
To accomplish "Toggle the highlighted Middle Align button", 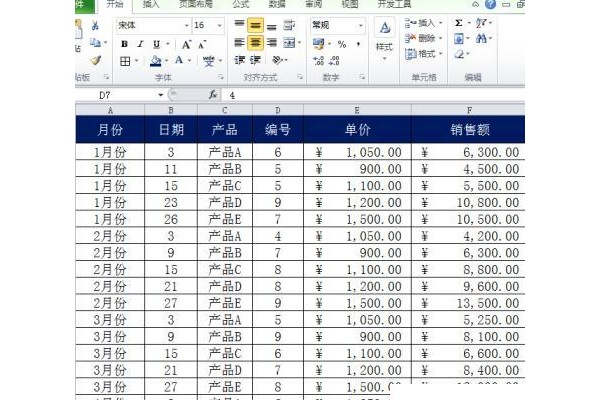I will 255,26.
